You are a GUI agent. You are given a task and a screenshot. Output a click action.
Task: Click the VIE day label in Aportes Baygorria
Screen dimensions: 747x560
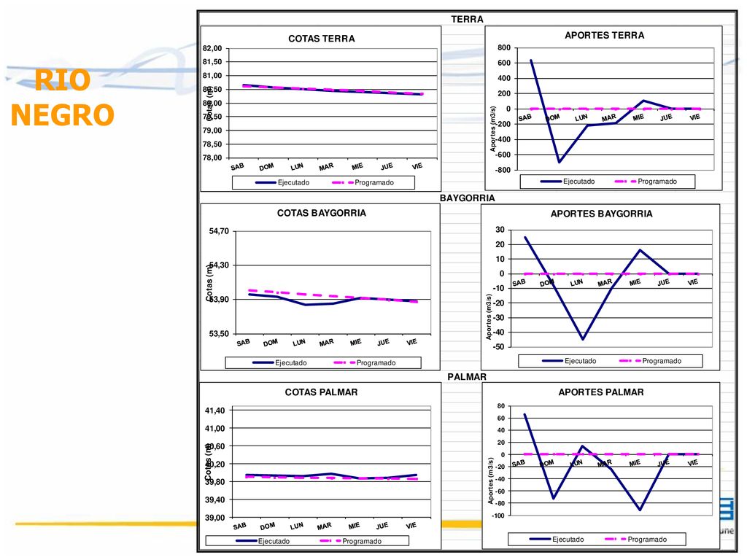[693, 282]
